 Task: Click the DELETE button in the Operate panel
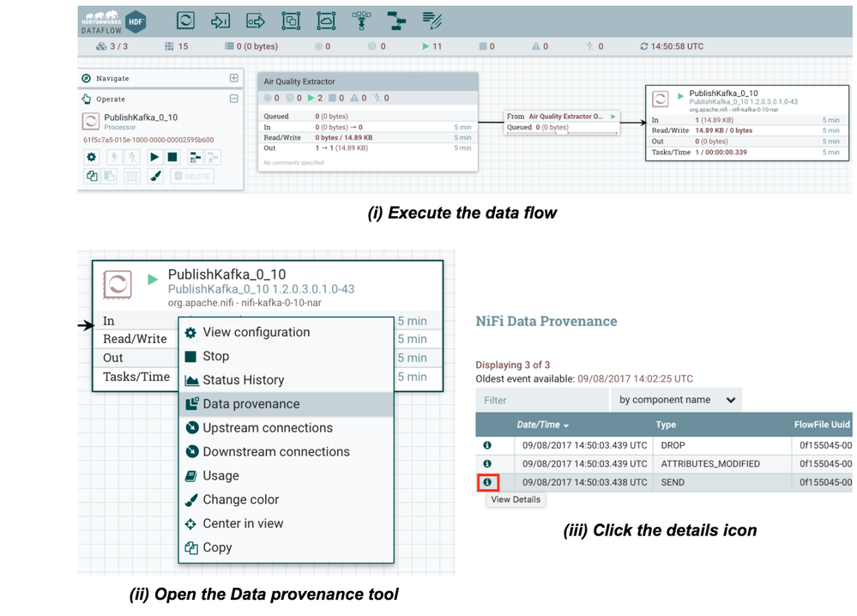(x=192, y=176)
